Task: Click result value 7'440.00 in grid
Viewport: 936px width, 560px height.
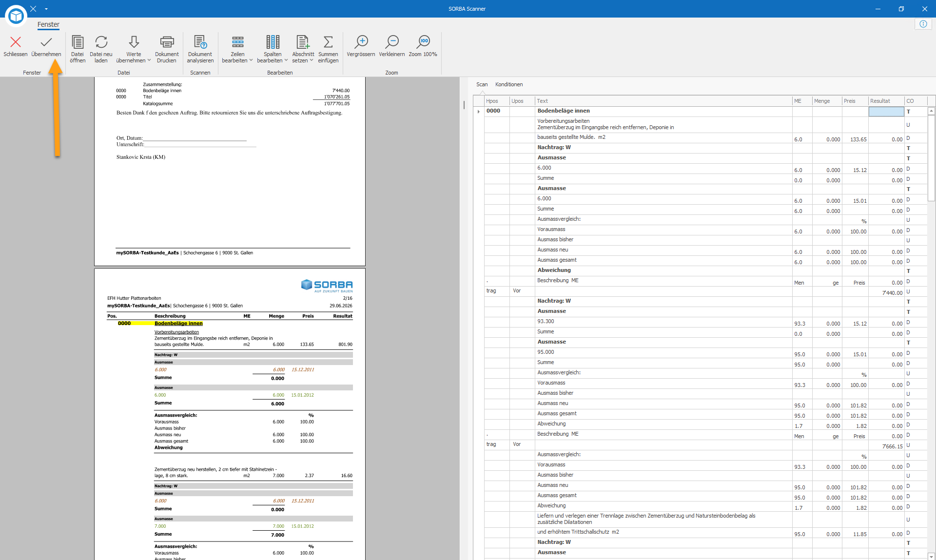Action: point(887,292)
